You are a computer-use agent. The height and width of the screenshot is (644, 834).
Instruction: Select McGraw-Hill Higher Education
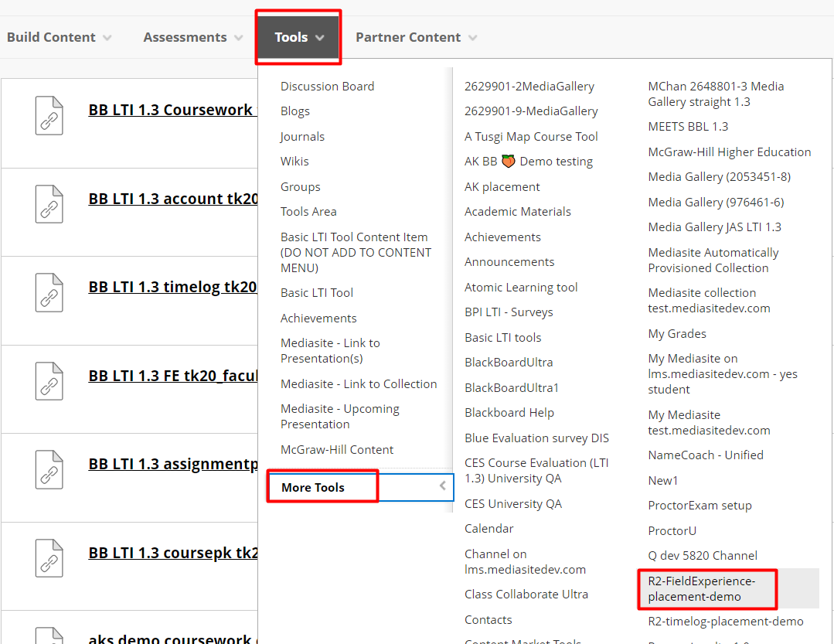click(729, 152)
